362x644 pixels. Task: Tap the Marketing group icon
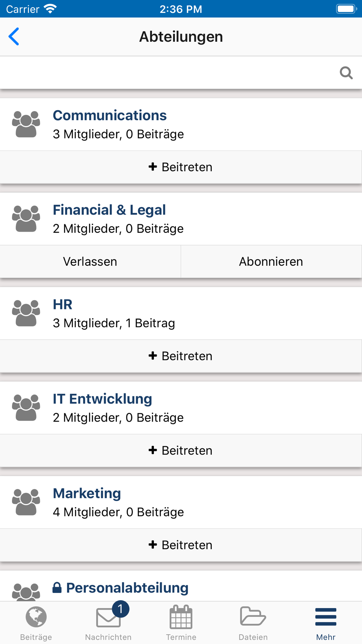coord(26,502)
